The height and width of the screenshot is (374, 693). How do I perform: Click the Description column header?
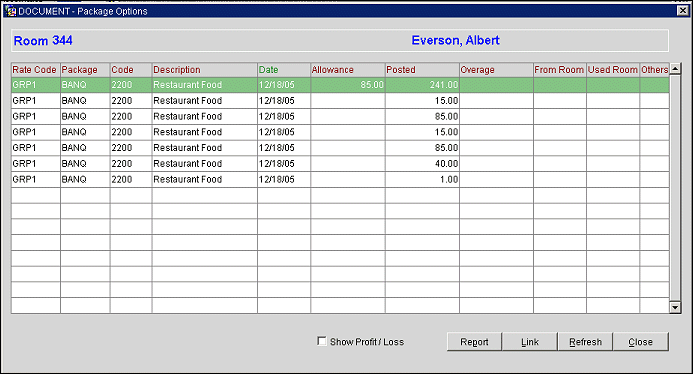pyautogui.click(x=205, y=70)
